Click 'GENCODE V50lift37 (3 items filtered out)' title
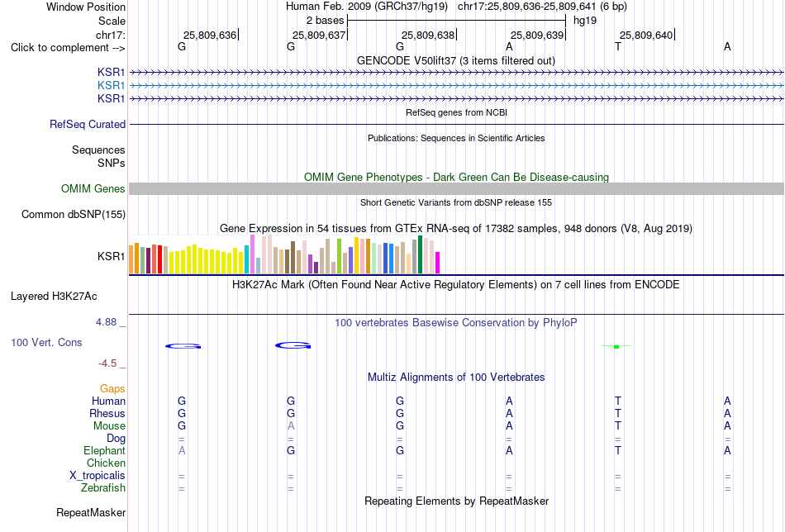The width and height of the screenshot is (785, 532). (x=456, y=60)
